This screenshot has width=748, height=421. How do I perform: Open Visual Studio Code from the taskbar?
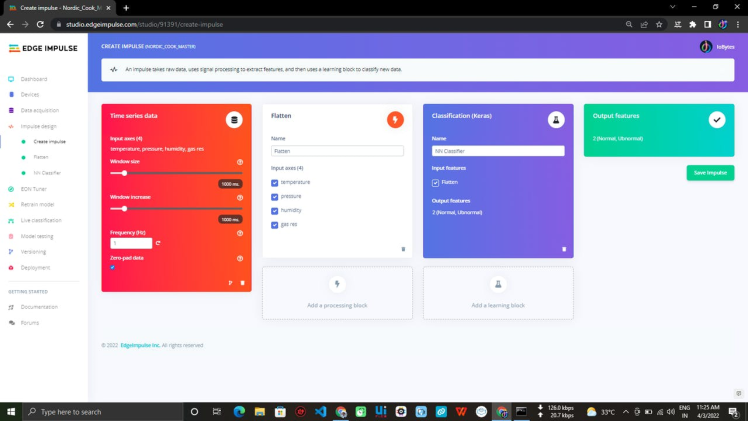[x=321, y=411]
